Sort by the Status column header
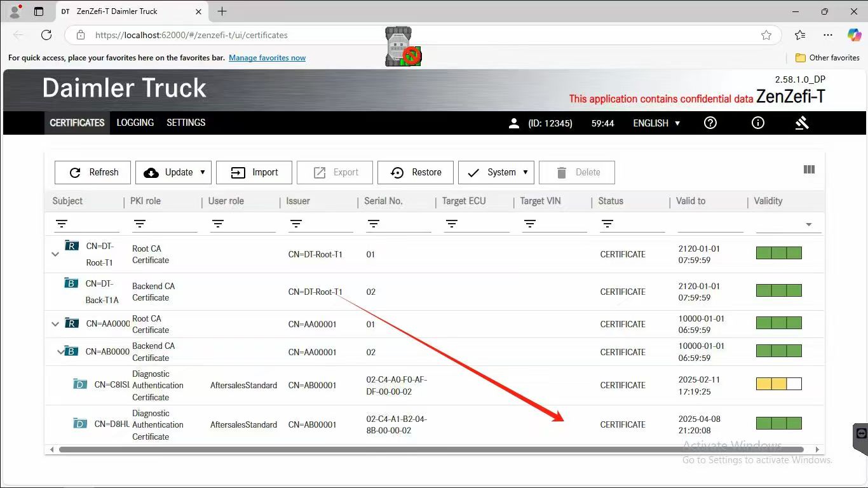This screenshot has width=868, height=488. [611, 201]
